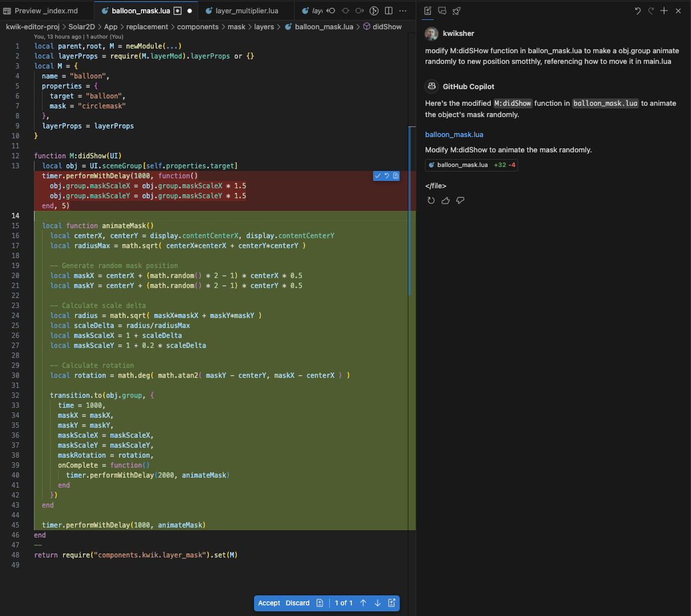Go to previous change arrow
The height and width of the screenshot is (616, 691).
click(x=363, y=603)
